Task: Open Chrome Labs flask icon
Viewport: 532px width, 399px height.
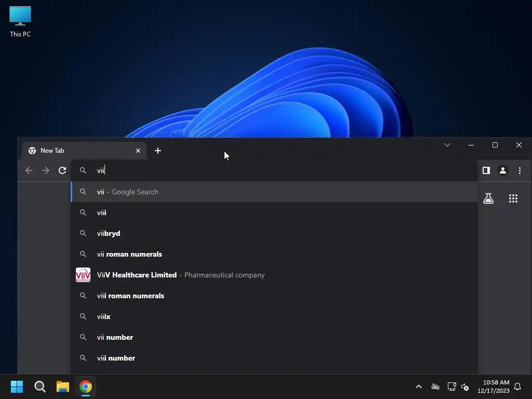Action: coord(488,198)
